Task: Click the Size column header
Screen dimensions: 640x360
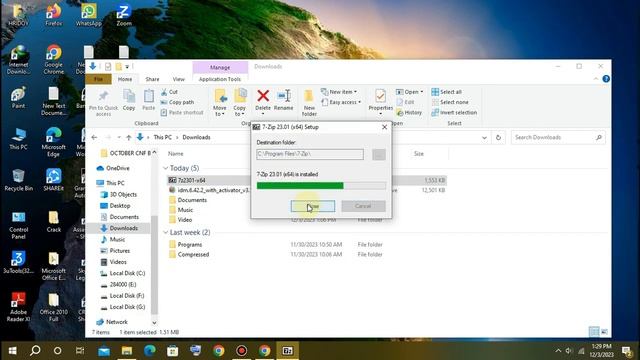Action: tap(419, 154)
